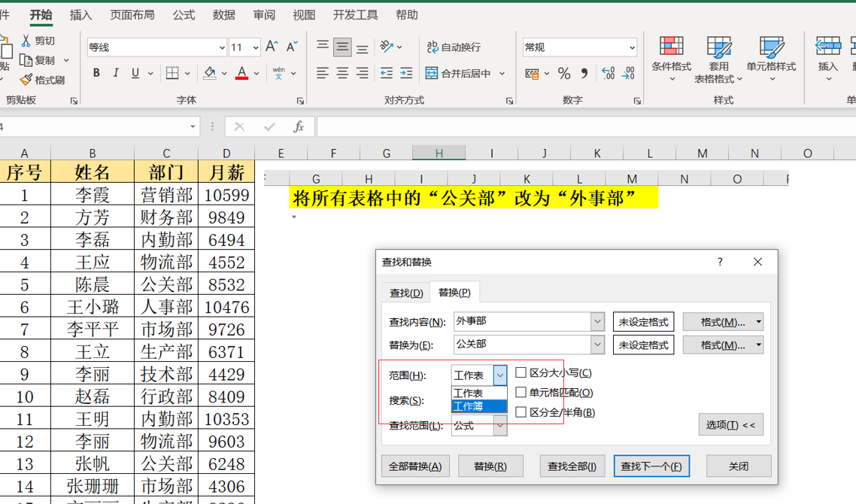Click the 查找内容 input field

pos(522,322)
